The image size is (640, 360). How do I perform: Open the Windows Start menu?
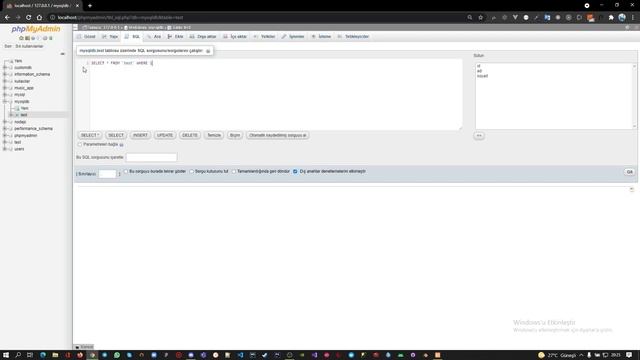pos(6,355)
